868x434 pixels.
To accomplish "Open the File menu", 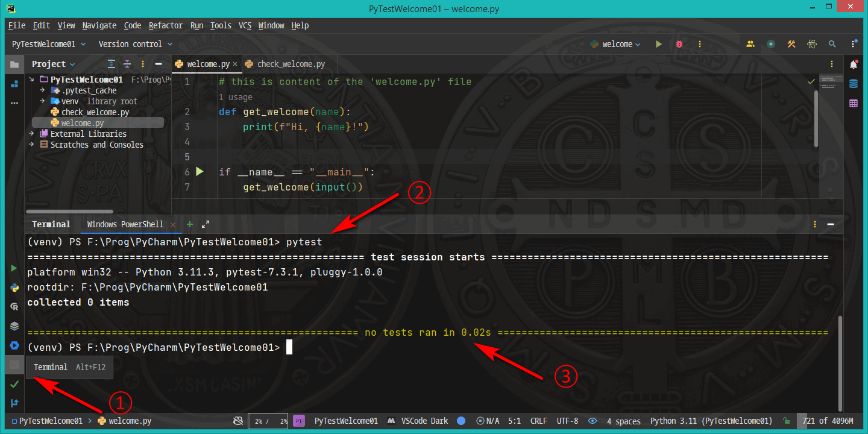I will pos(17,25).
